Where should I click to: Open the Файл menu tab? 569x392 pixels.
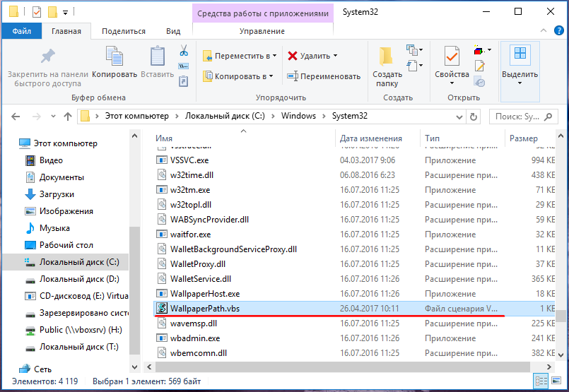tap(22, 31)
